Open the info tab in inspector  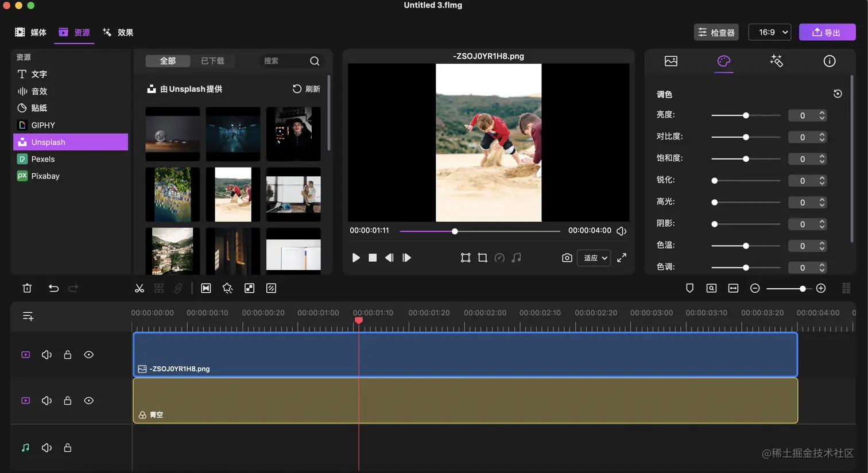(830, 61)
